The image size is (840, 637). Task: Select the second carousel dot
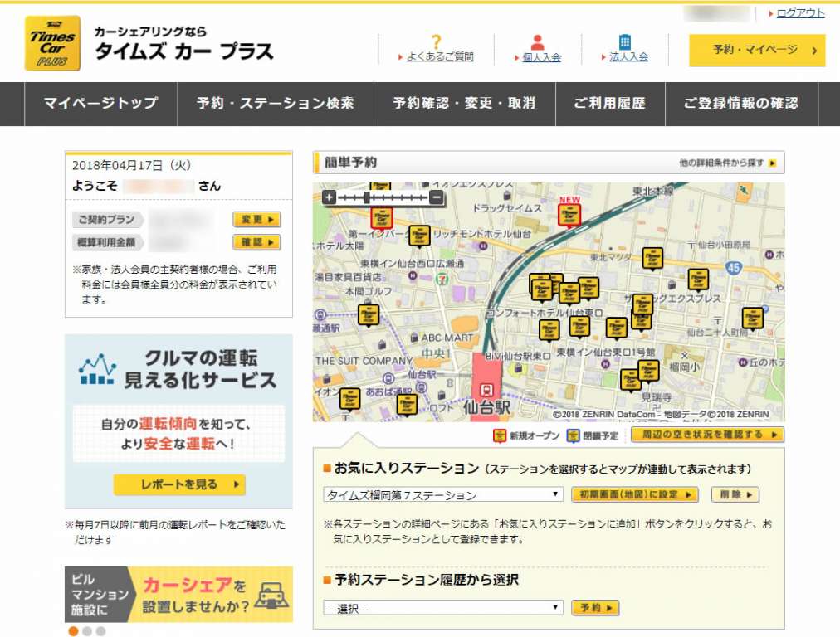coord(87,631)
